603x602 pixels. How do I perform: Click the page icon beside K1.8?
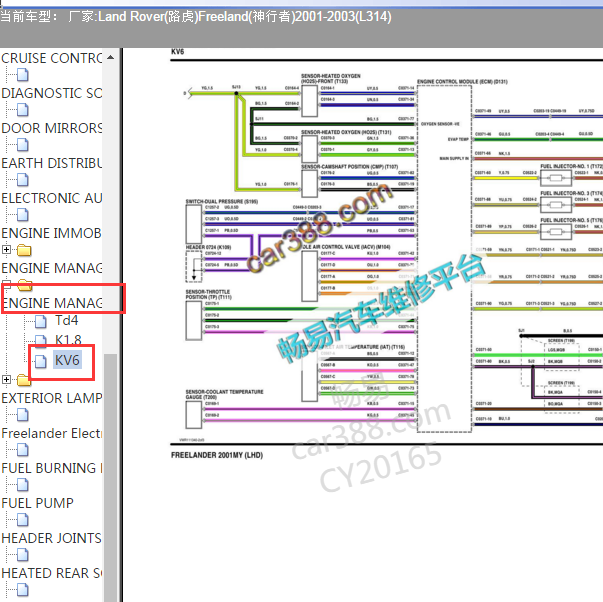pyautogui.click(x=41, y=340)
